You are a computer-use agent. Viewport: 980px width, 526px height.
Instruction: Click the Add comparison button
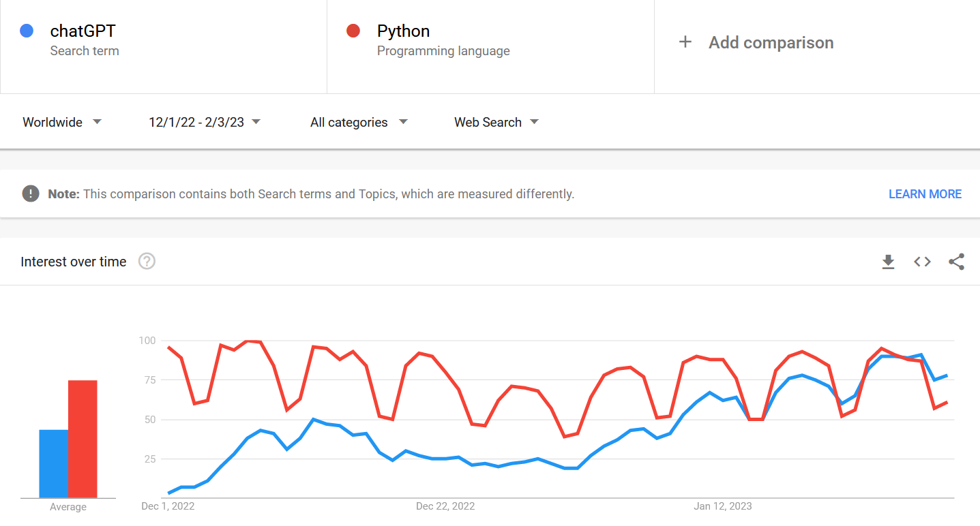tap(771, 42)
